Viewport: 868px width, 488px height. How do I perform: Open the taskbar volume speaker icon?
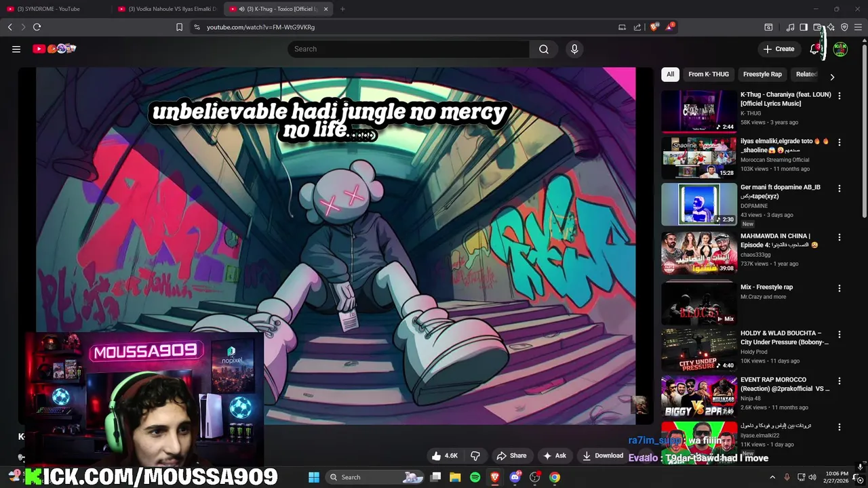point(812,477)
